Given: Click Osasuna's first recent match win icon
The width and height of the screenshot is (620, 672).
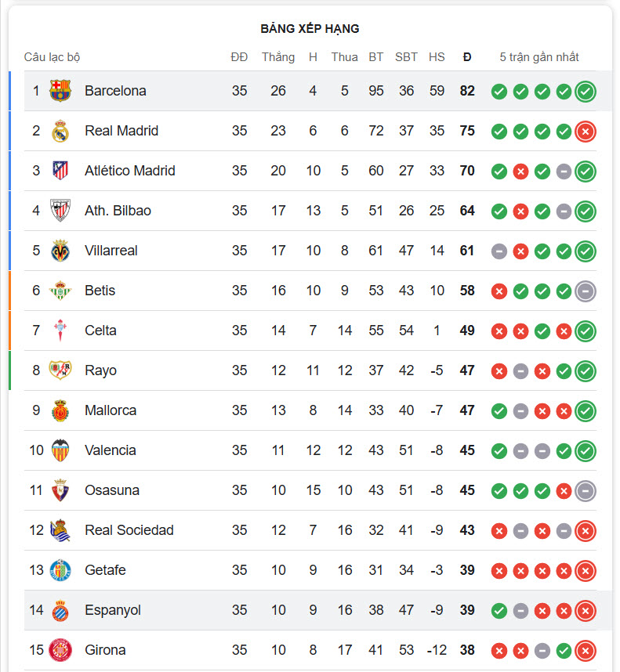Looking at the screenshot, I should pos(499,491).
